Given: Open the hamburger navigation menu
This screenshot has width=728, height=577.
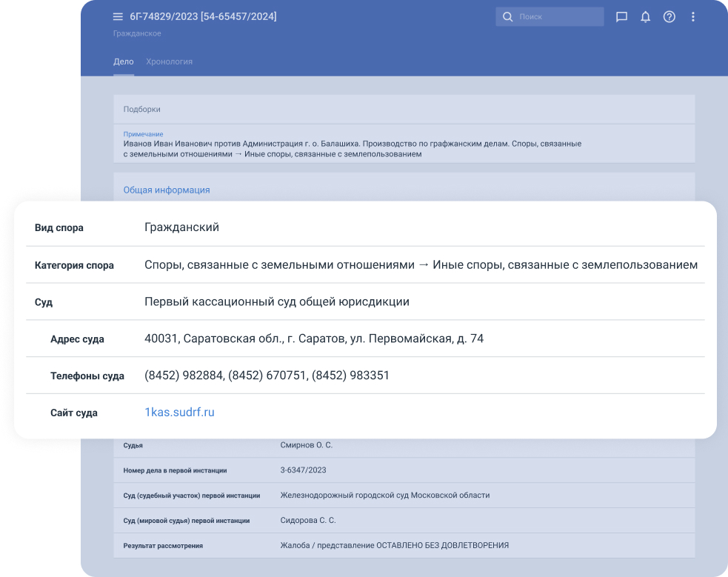Looking at the screenshot, I should pyautogui.click(x=118, y=17).
